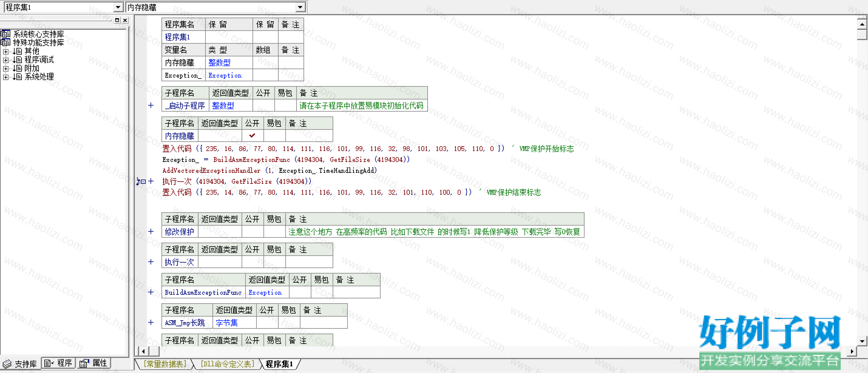The height and width of the screenshot is (373, 868).
Task: Expand the 系统处理 tree node
Action: (x=5, y=77)
